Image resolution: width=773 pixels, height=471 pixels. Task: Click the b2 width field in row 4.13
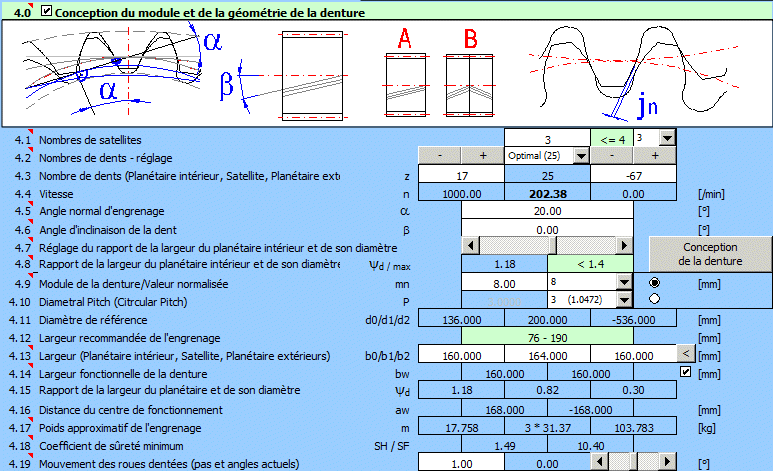point(633,356)
